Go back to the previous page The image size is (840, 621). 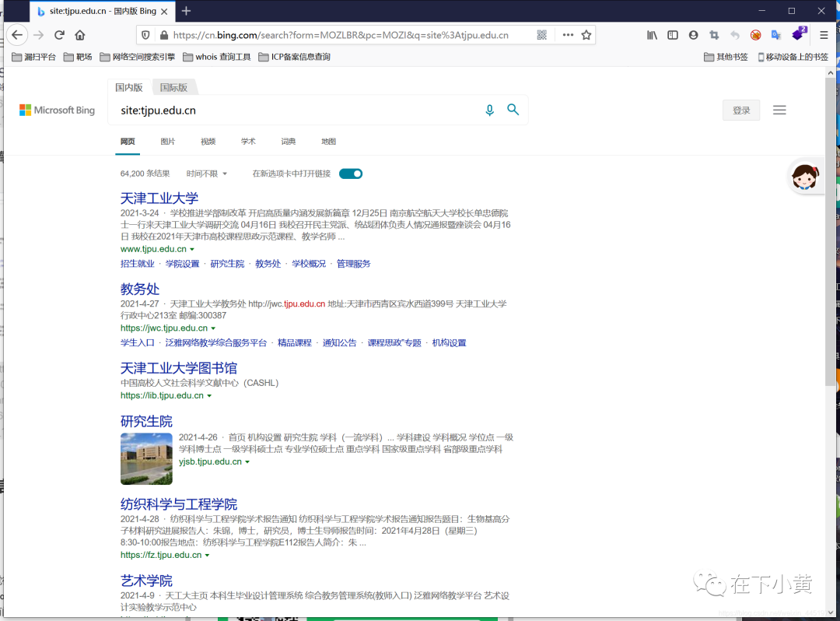[17, 35]
